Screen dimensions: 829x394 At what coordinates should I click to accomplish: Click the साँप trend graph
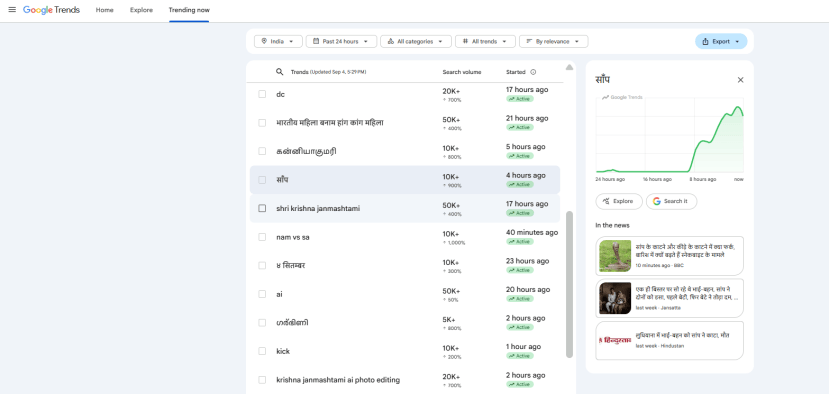tap(669, 135)
